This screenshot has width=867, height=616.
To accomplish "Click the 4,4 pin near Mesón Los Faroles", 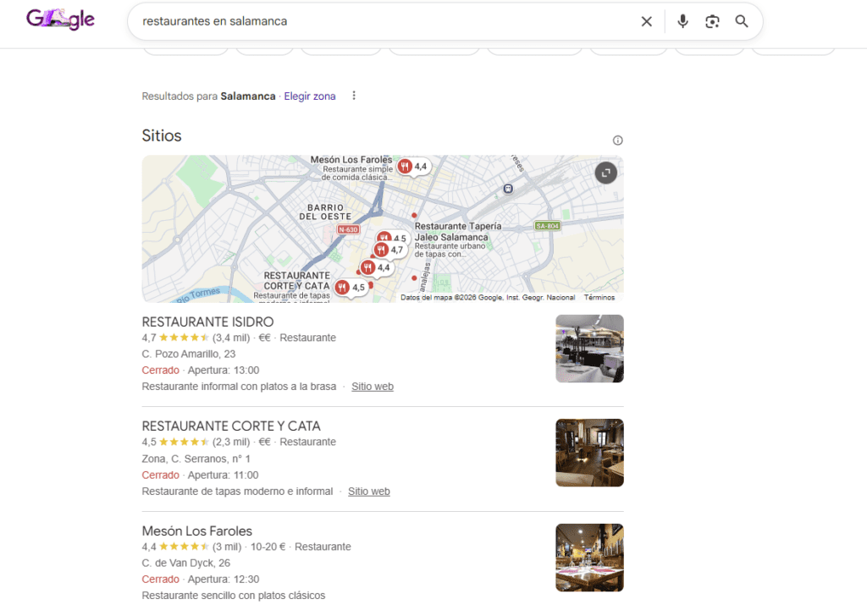I will (x=414, y=167).
